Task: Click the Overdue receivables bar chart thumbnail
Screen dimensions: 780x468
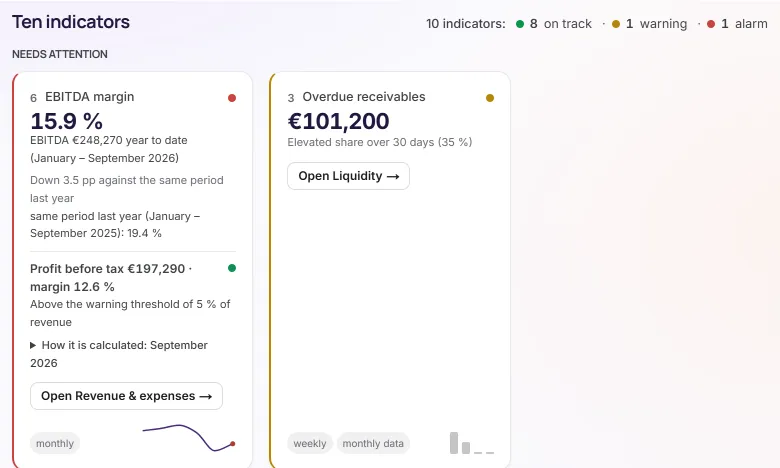Action: 472,443
